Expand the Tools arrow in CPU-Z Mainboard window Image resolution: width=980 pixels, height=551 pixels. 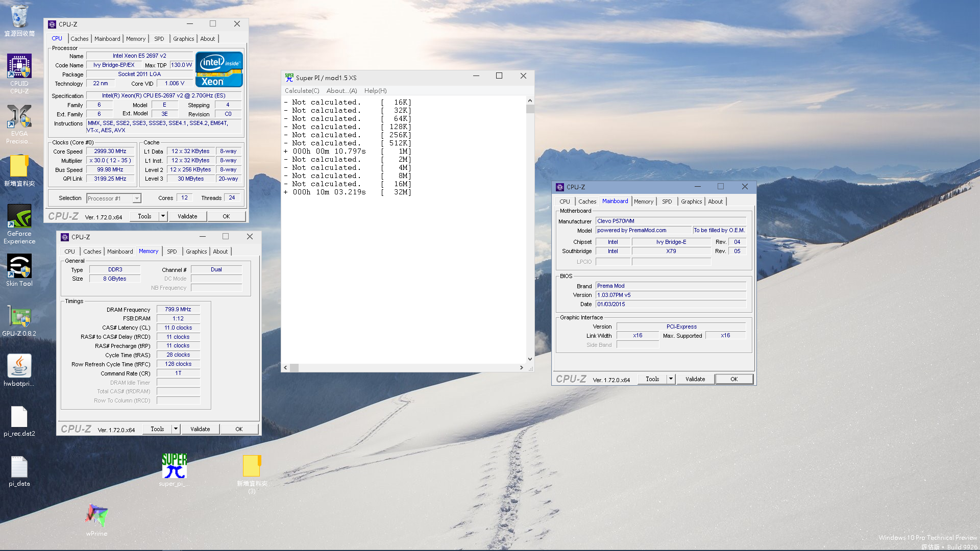[x=671, y=379]
